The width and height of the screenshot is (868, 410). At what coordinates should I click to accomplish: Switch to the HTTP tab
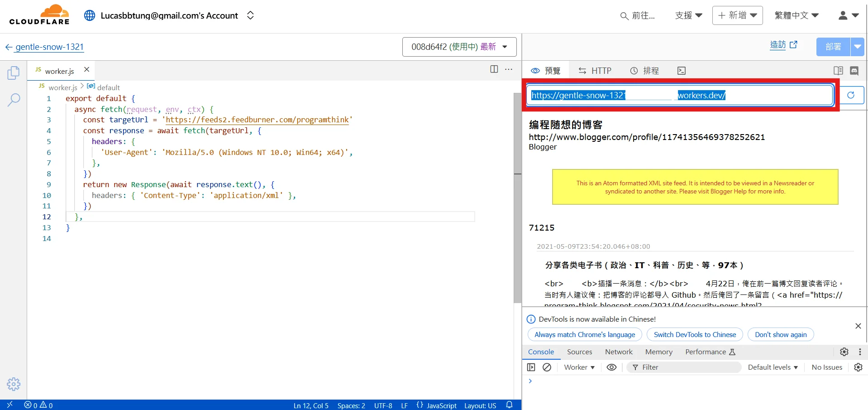tap(595, 71)
